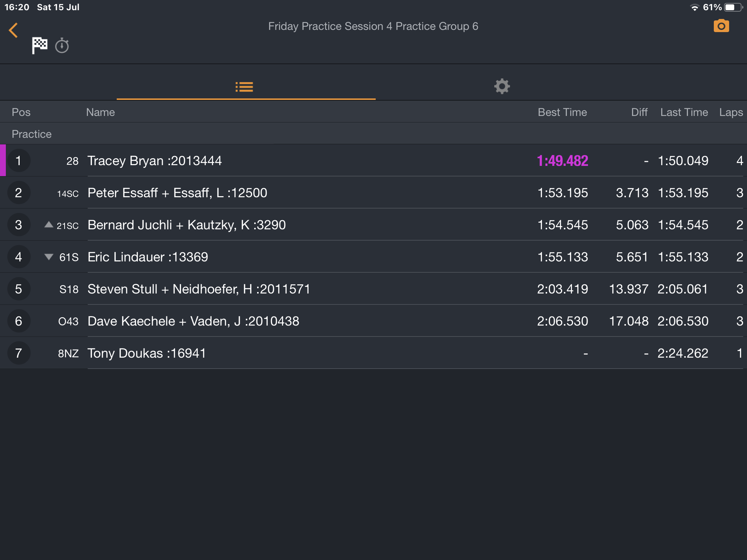Click the Name column header

point(101,112)
